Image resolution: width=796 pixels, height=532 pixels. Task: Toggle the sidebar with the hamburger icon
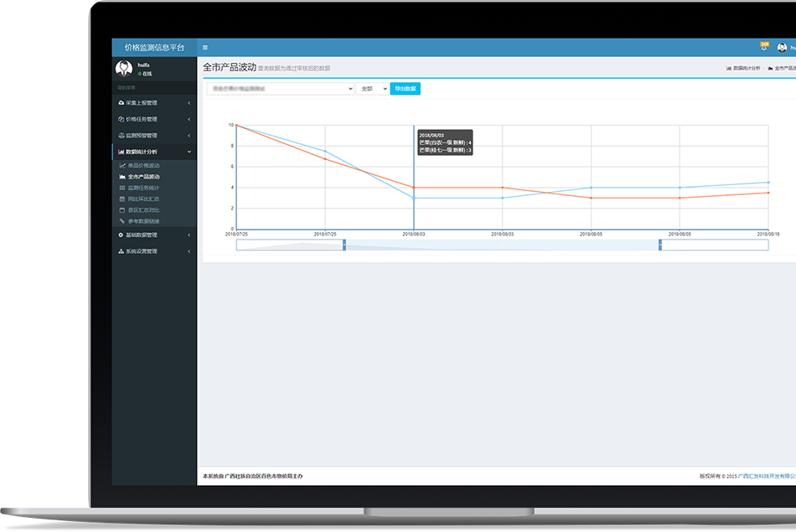205,48
